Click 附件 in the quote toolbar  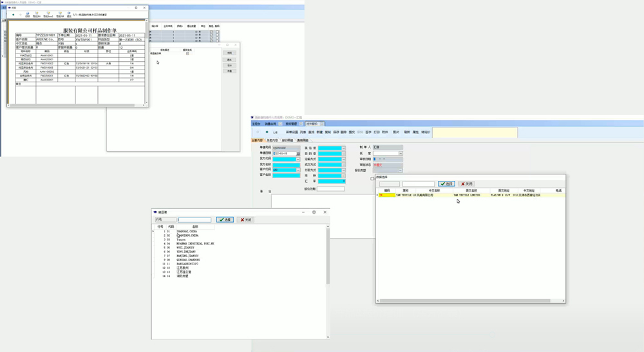(x=385, y=132)
